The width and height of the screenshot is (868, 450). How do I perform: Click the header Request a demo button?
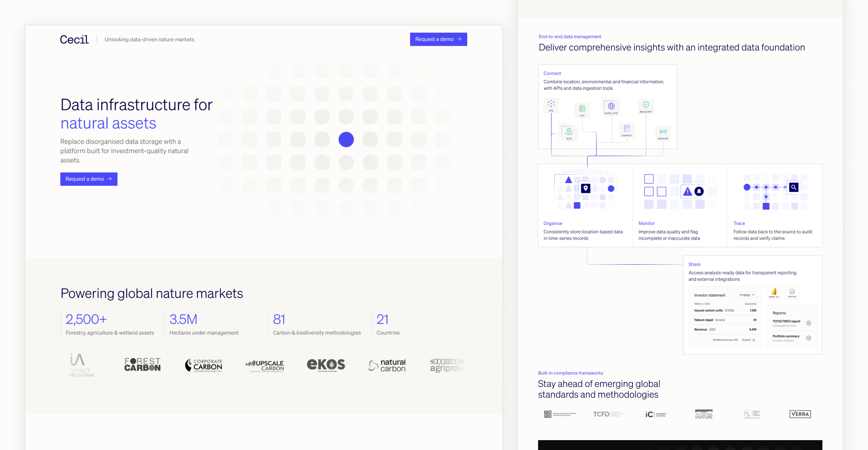438,39
